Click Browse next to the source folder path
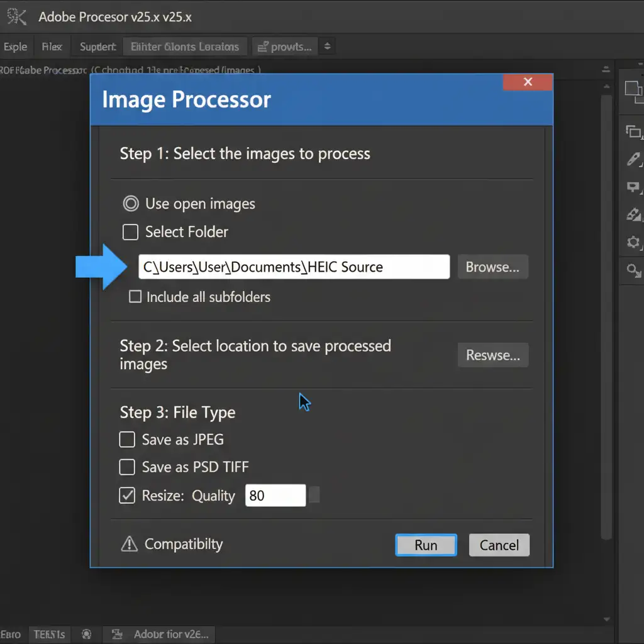644x644 pixels. 492,267
